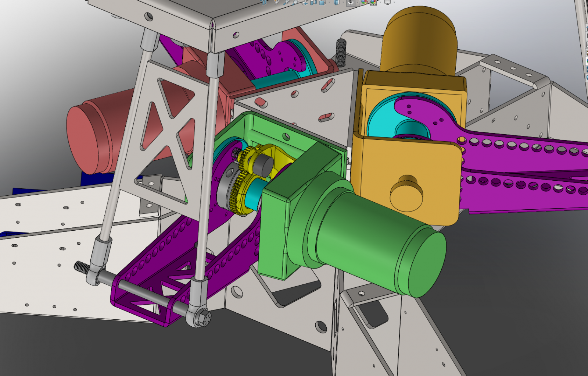Open the Appearances task pane tab
588x376 pixels.
click(x=587, y=61)
